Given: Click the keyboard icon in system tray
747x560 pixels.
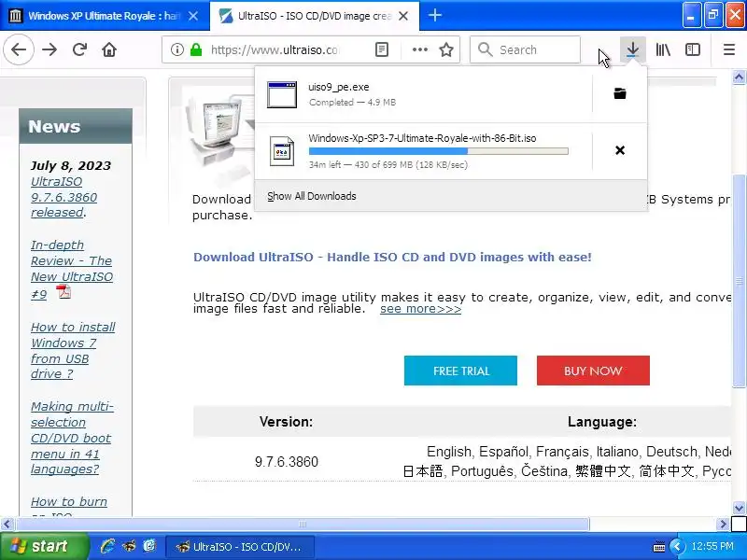Looking at the screenshot, I should point(659,547).
